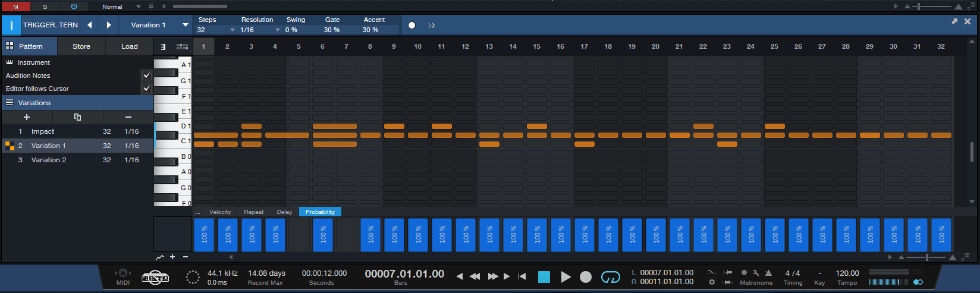Expand the Variations section header

pyautogui.click(x=77, y=103)
